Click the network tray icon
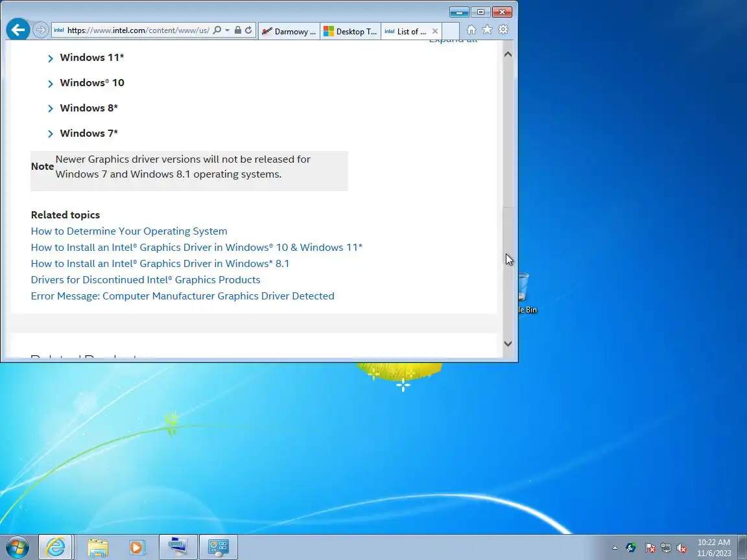 (666, 548)
